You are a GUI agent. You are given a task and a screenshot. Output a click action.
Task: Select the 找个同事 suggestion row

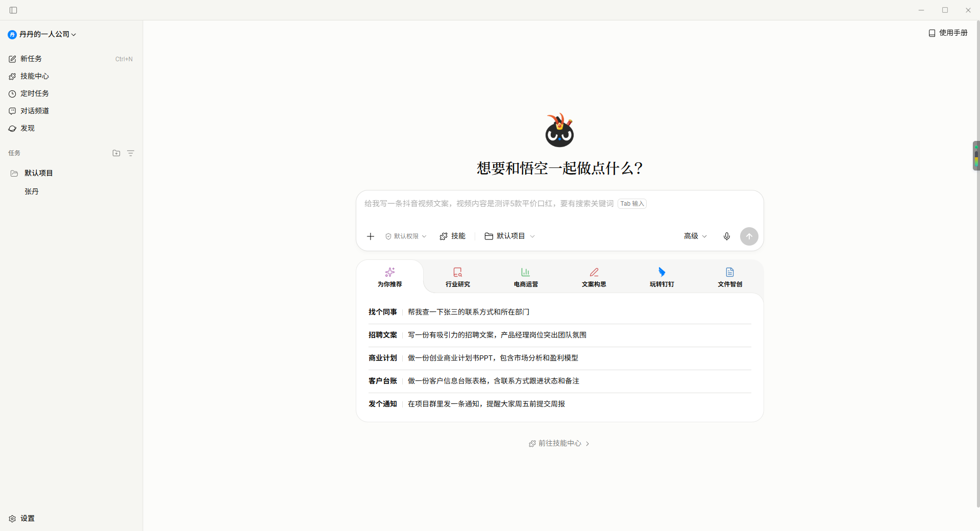(x=559, y=312)
